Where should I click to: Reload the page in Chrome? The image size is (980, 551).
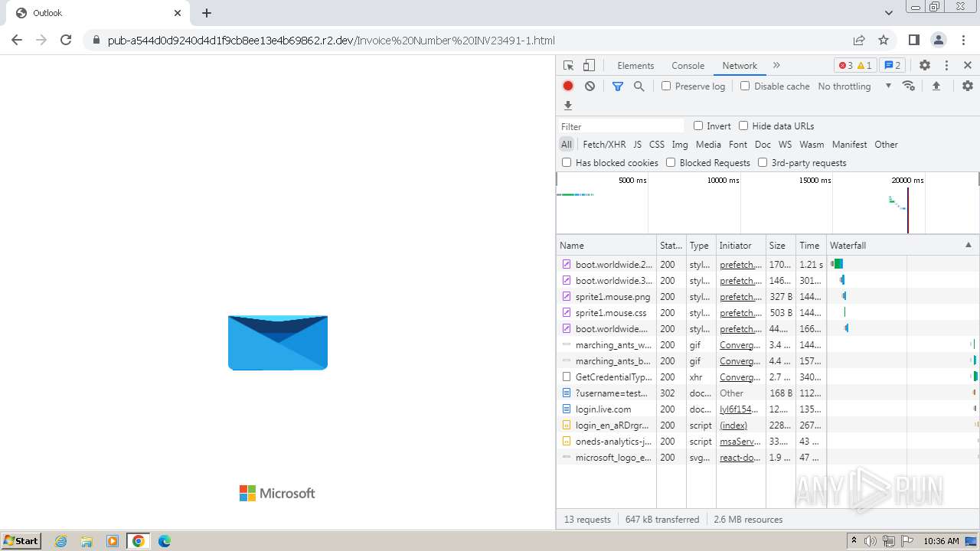tap(66, 40)
